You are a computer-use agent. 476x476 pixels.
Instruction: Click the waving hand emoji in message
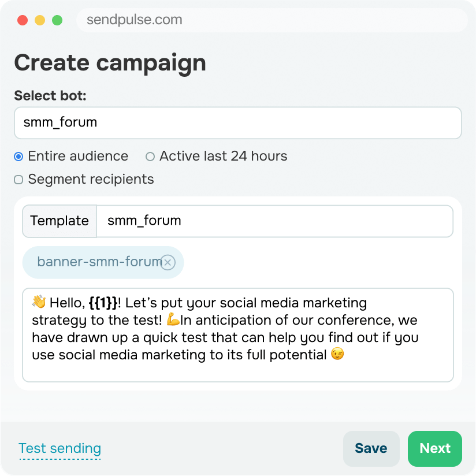coord(39,302)
